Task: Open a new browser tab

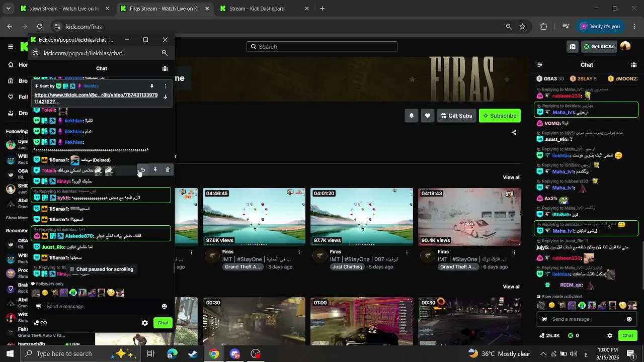Action: pos(323,9)
